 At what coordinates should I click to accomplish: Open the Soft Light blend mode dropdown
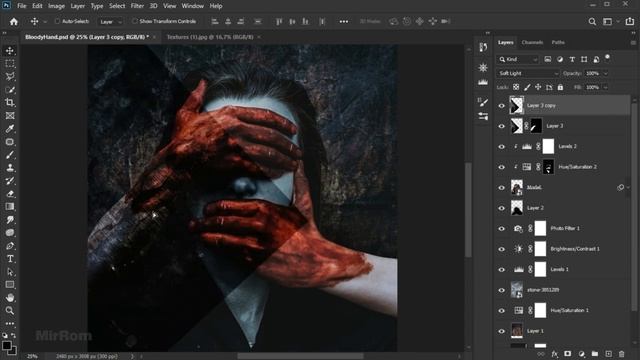point(528,73)
